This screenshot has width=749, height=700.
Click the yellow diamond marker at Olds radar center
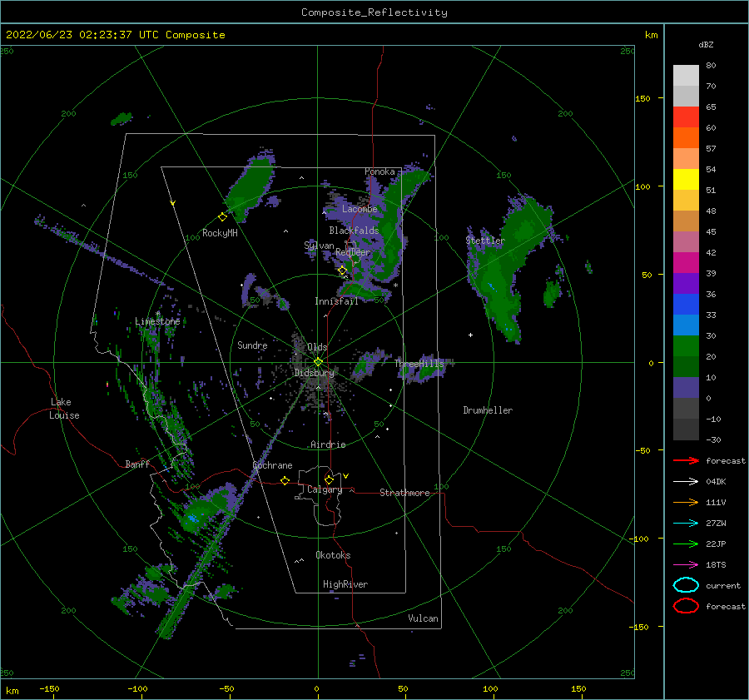pyautogui.click(x=318, y=362)
